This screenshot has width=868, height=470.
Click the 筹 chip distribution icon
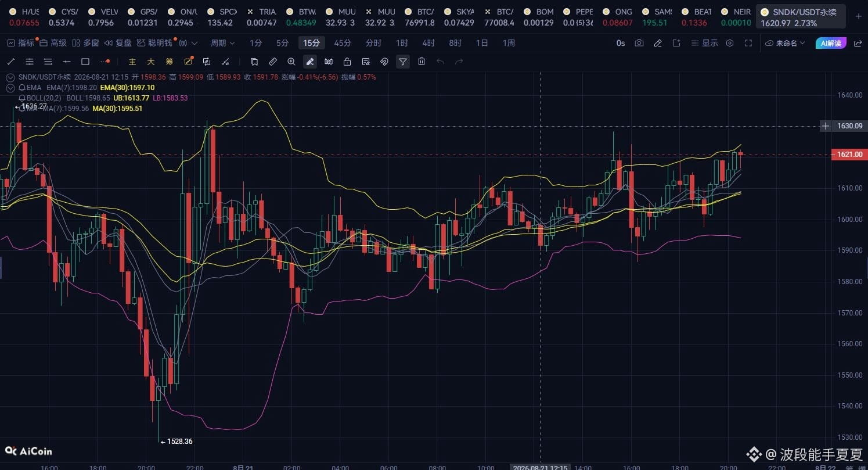pyautogui.click(x=170, y=62)
